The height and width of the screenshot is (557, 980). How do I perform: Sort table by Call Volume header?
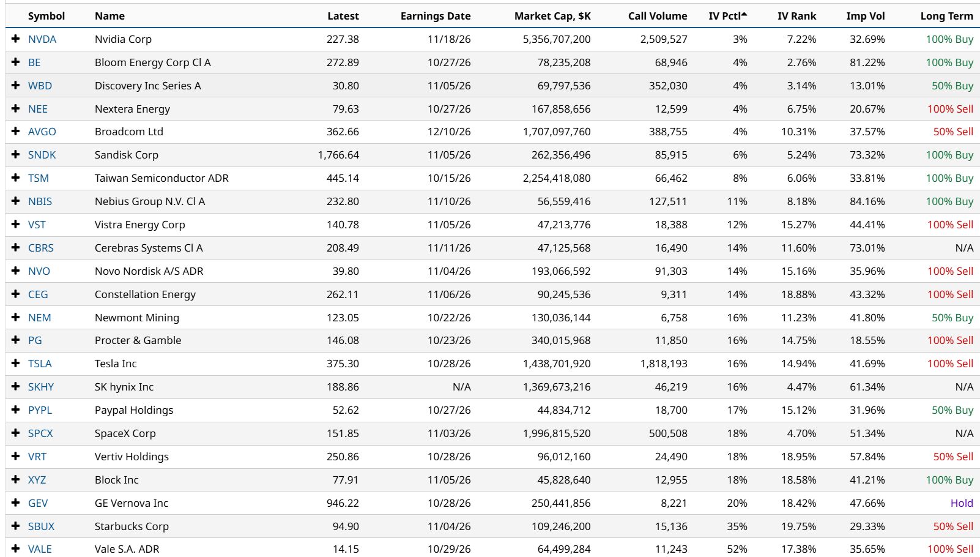(658, 16)
